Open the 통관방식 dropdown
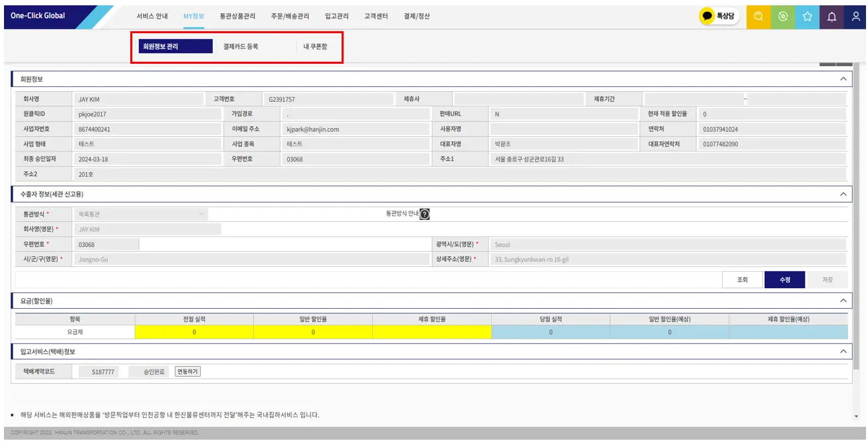This screenshot has height=445, width=868. point(142,214)
